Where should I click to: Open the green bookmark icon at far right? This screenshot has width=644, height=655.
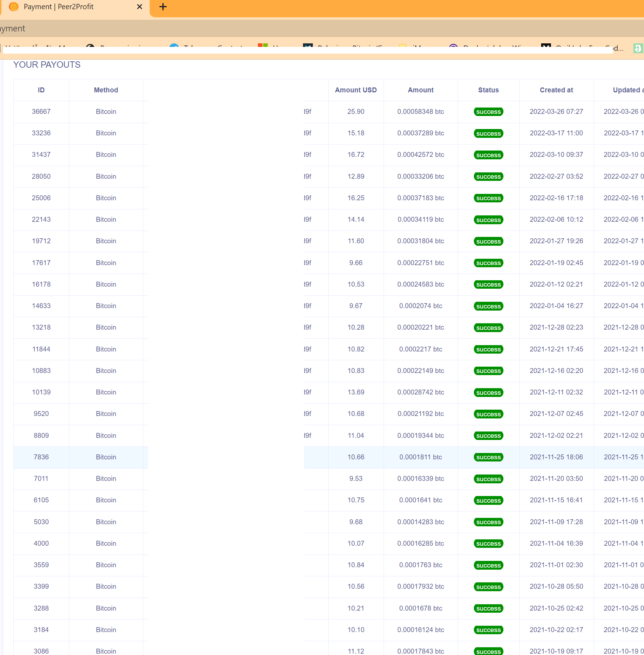click(x=638, y=48)
